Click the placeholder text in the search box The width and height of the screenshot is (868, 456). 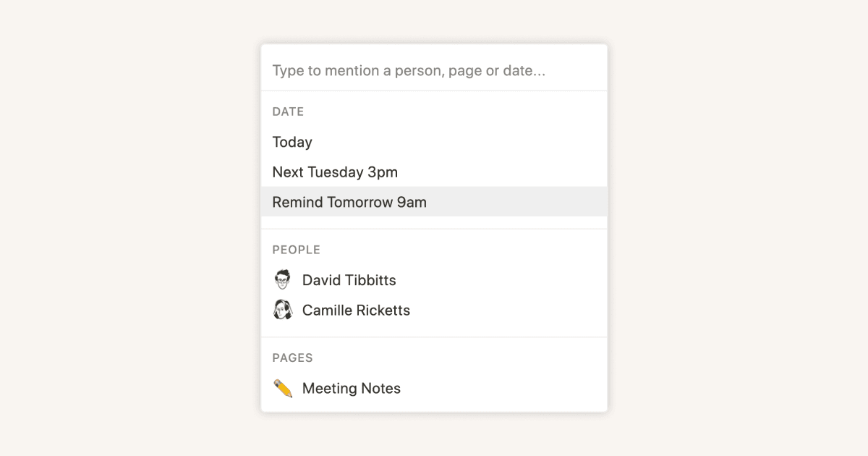point(409,70)
